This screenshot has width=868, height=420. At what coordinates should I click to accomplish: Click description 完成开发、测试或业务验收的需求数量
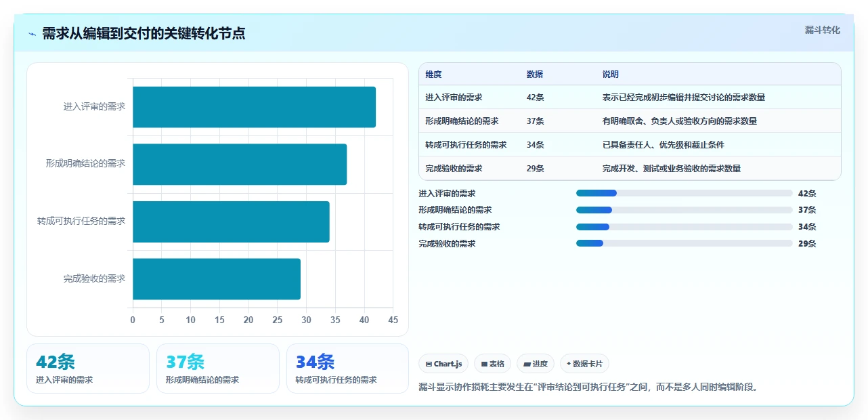(671, 169)
